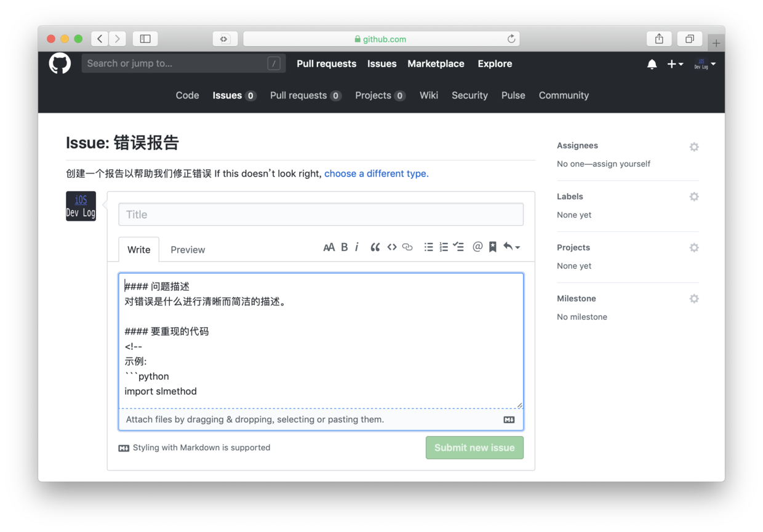This screenshot has height=532, width=763.
Task: Click Submit new issue button
Action: 474,448
